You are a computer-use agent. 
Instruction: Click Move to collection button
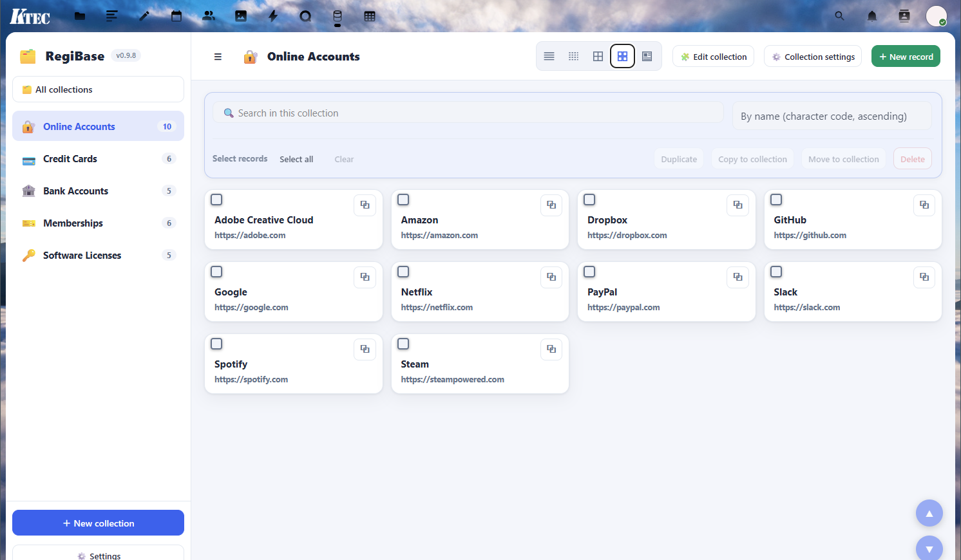(x=844, y=159)
